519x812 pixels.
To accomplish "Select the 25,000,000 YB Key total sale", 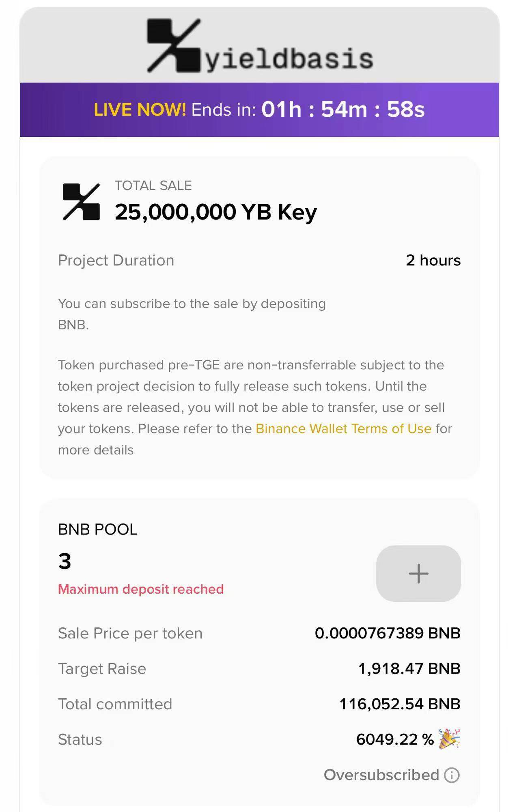I will tap(215, 212).
